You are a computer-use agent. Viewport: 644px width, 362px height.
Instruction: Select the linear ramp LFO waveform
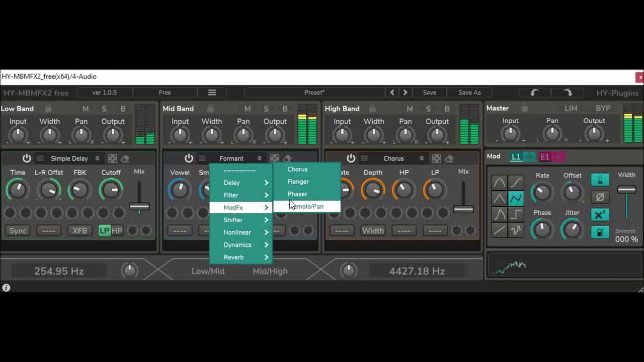499,231
